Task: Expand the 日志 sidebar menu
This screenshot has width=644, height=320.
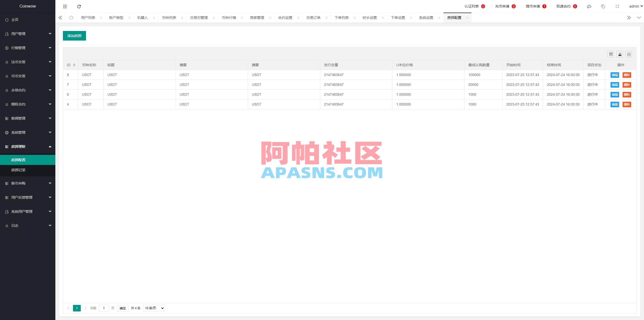Action: pos(28,226)
